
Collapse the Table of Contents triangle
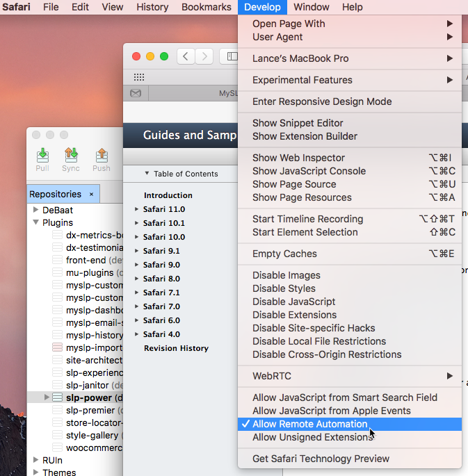click(x=147, y=173)
